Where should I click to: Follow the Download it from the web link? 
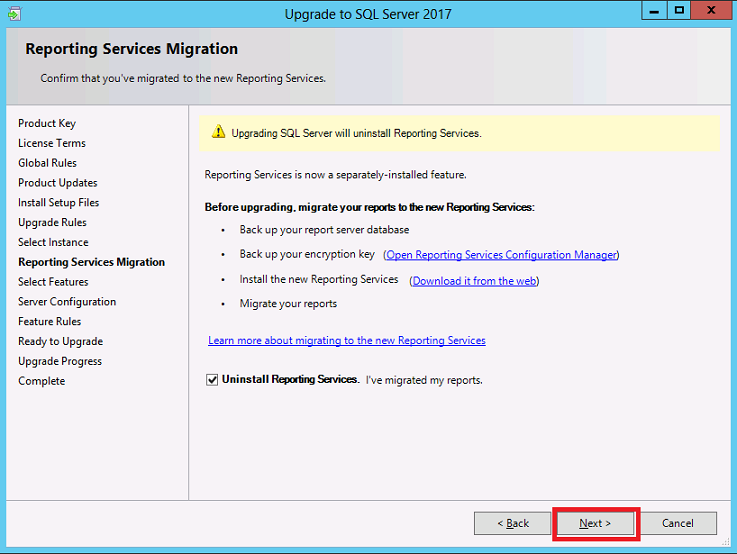(474, 281)
